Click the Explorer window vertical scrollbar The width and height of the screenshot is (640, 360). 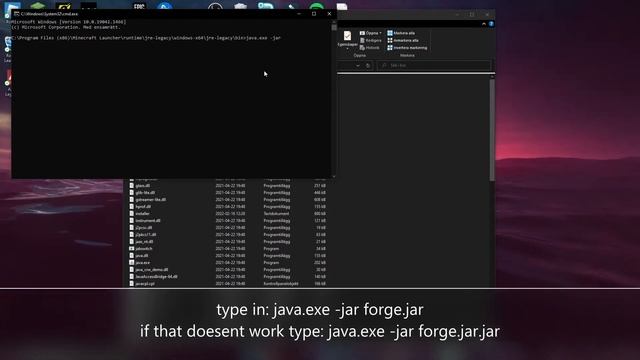[492, 130]
